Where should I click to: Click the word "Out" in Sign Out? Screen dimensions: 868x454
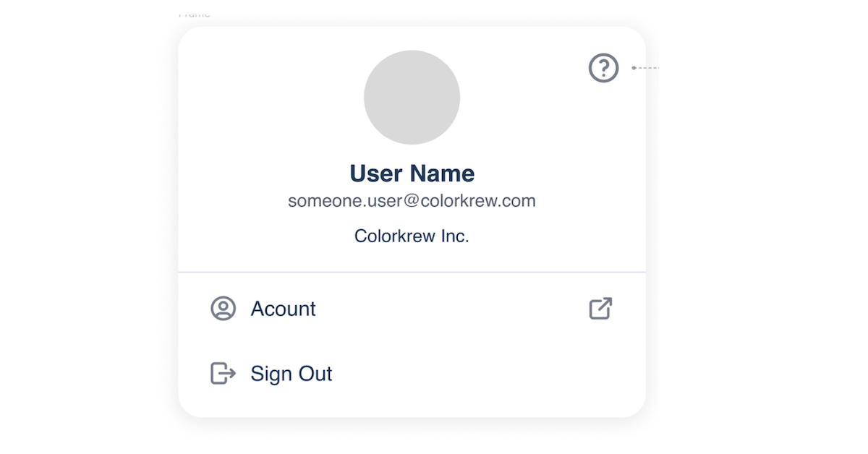[315, 374]
